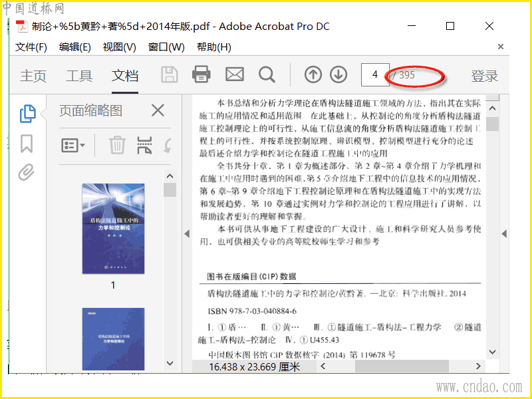Minimize the Acrobat window

coord(412,26)
